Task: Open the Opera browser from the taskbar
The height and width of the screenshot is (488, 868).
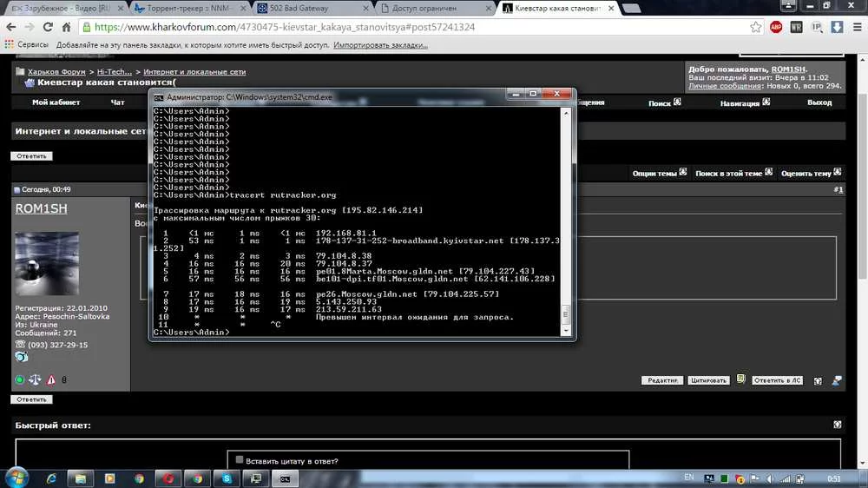Action: click(x=168, y=478)
